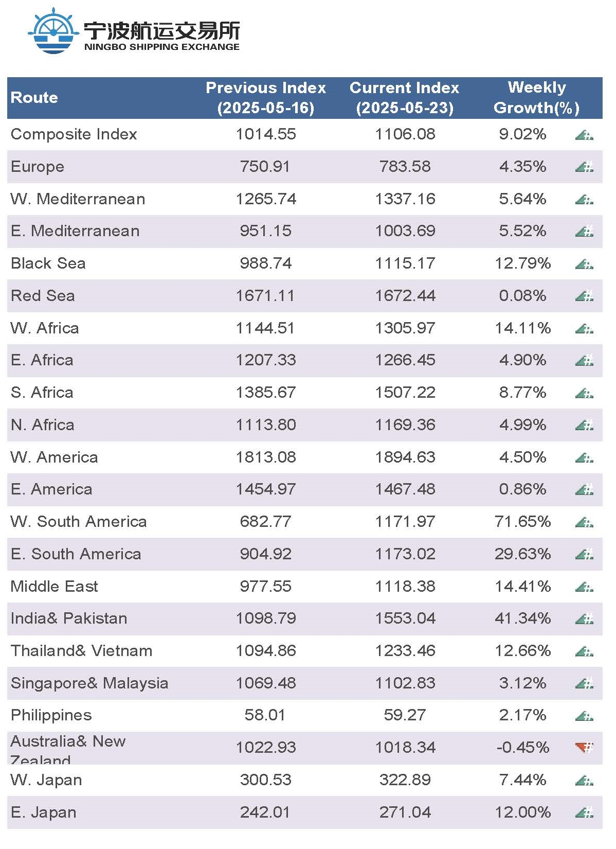Screen dimensions: 616x849
Task: Click the 1894.63 current index for W. America
Action: (x=405, y=457)
